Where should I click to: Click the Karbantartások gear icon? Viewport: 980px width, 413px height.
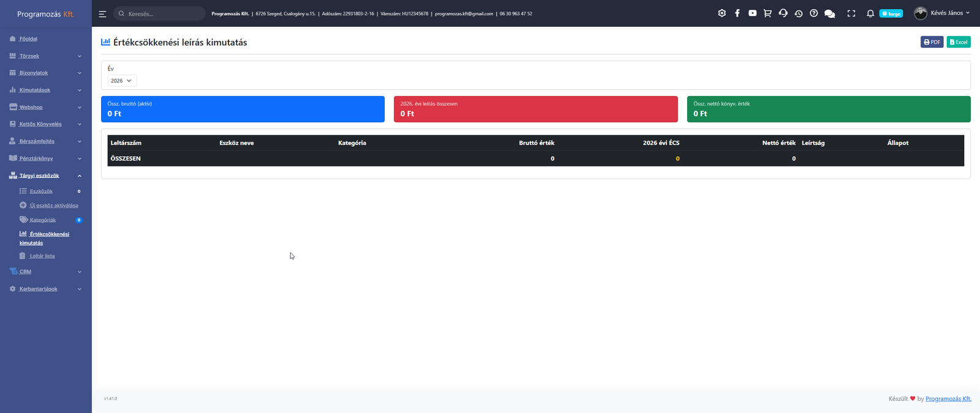pyautogui.click(x=13, y=289)
